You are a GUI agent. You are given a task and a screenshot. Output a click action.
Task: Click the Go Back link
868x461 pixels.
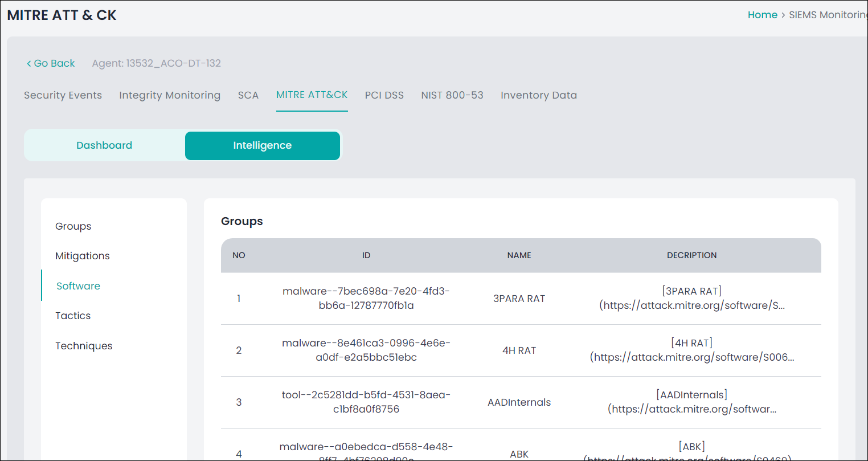51,63
